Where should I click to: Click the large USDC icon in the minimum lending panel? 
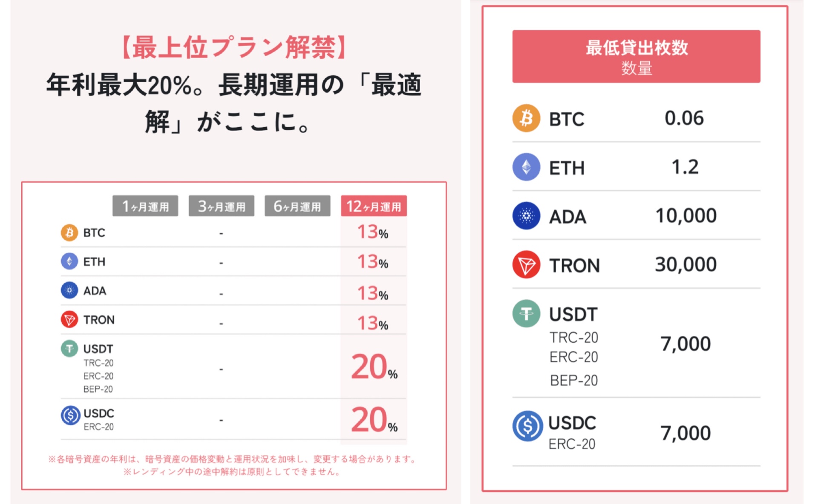point(527,426)
